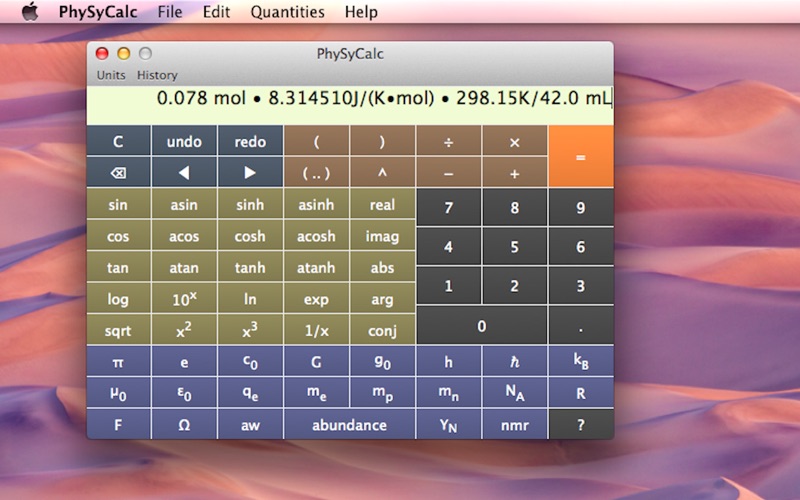Viewport: 800px width, 500px height.
Task: Open the Edit menu
Action: pos(216,11)
